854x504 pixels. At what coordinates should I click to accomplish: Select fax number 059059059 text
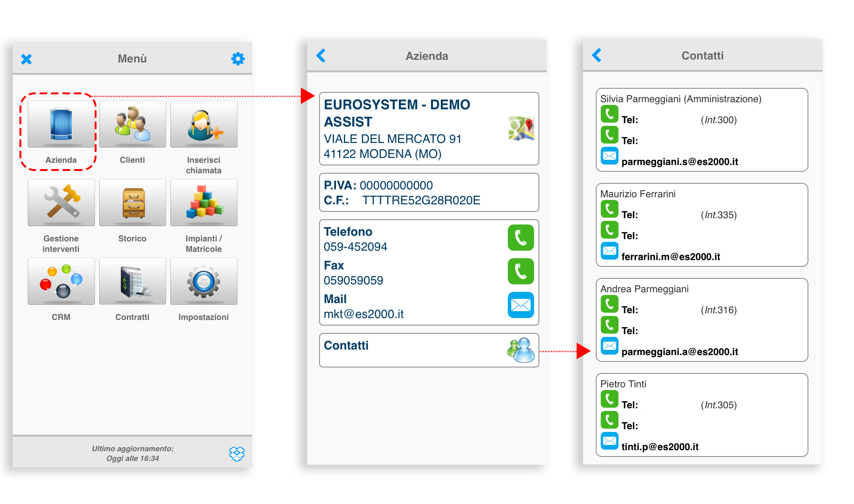pyautogui.click(x=353, y=280)
